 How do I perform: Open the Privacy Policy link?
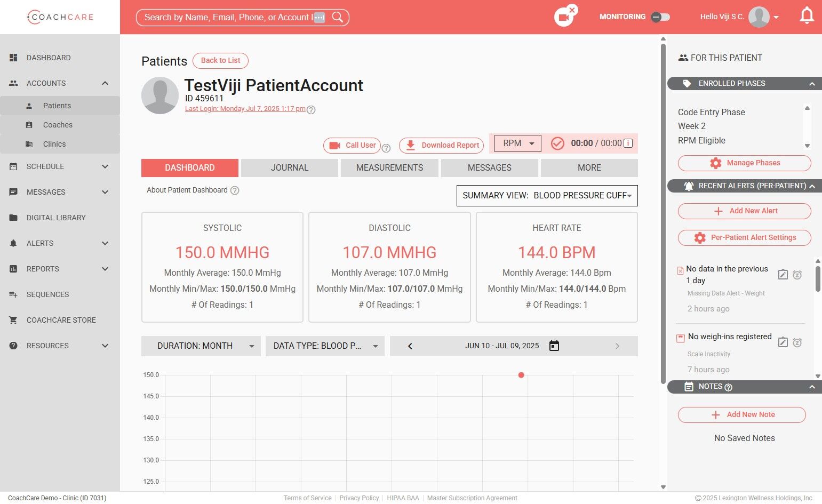tap(359, 498)
